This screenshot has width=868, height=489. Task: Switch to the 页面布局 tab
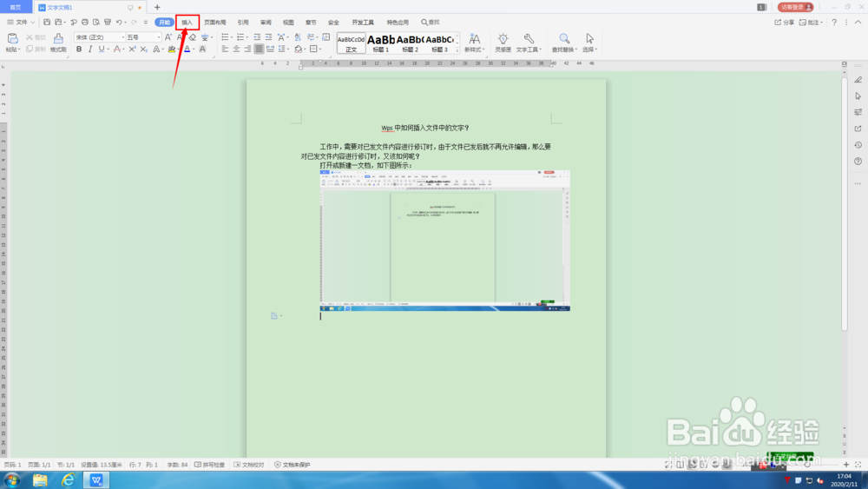click(x=214, y=23)
